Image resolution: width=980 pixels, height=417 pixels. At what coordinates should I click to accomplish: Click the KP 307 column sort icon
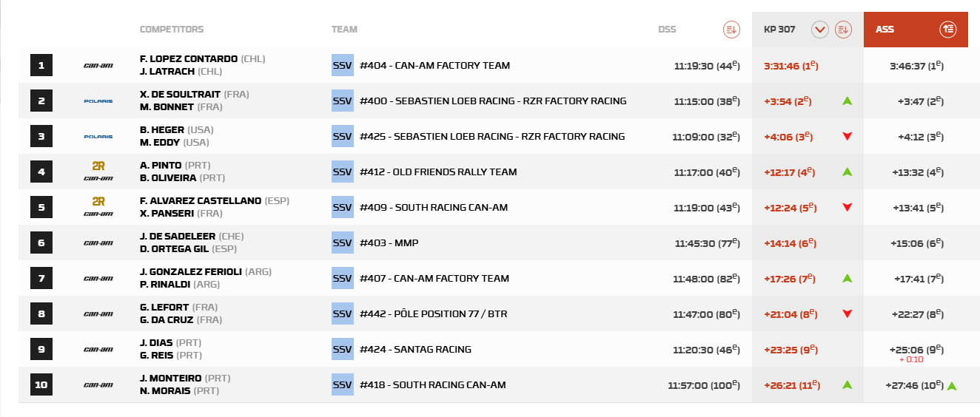tap(842, 30)
